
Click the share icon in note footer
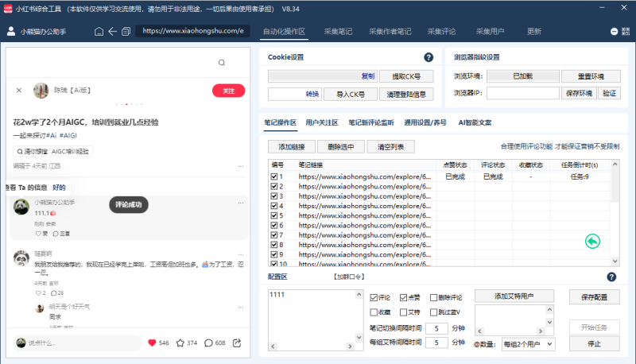click(237, 343)
